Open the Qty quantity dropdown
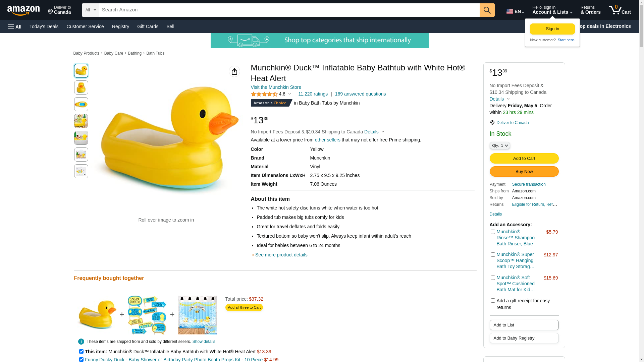Image resolution: width=644 pixels, height=362 pixels. tap(500, 145)
